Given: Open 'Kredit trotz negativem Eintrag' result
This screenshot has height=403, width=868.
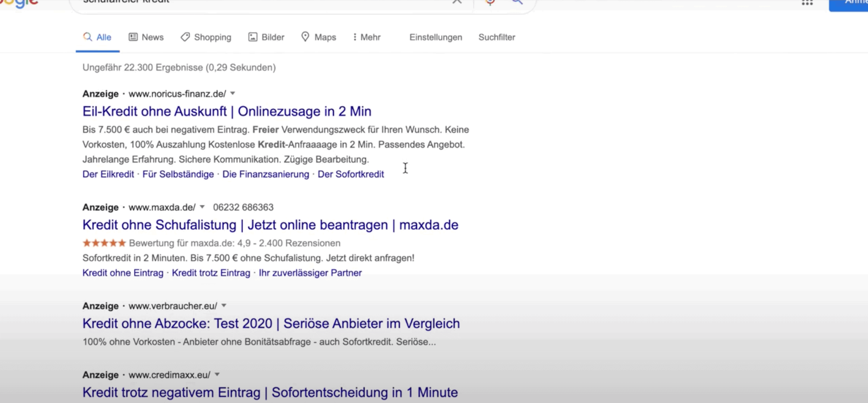Looking at the screenshot, I should click(270, 392).
